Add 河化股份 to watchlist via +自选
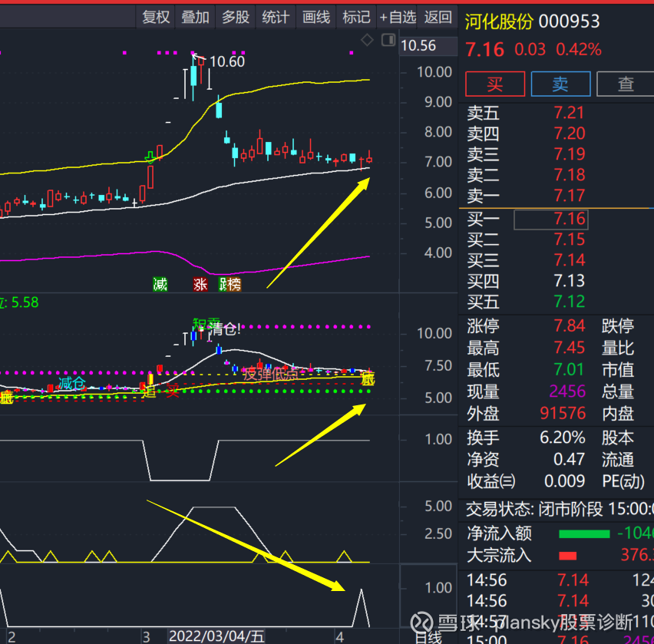The height and width of the screenshot is (644, 654). click(x=397, y=17)
